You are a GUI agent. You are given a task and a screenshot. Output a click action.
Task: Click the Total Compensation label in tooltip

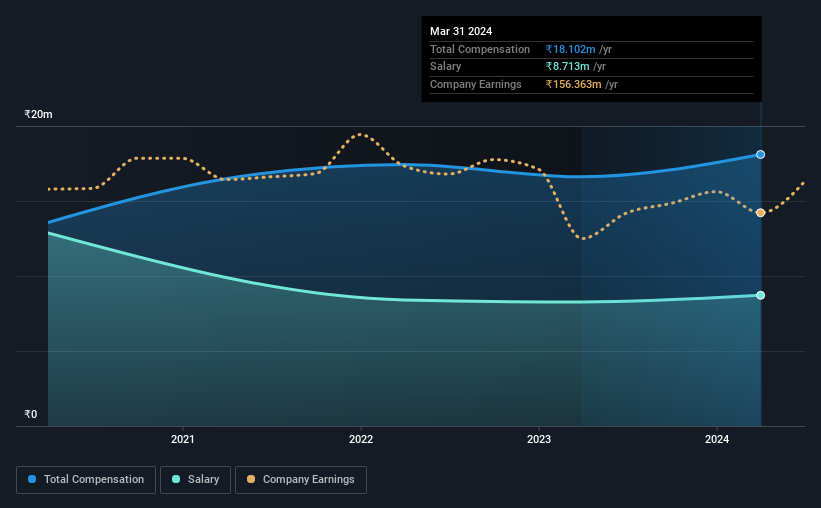tap(480, 49)
